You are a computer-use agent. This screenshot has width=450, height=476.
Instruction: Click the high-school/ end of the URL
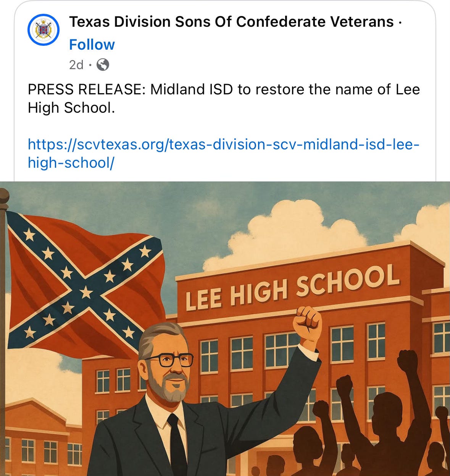tap(71, 163)
